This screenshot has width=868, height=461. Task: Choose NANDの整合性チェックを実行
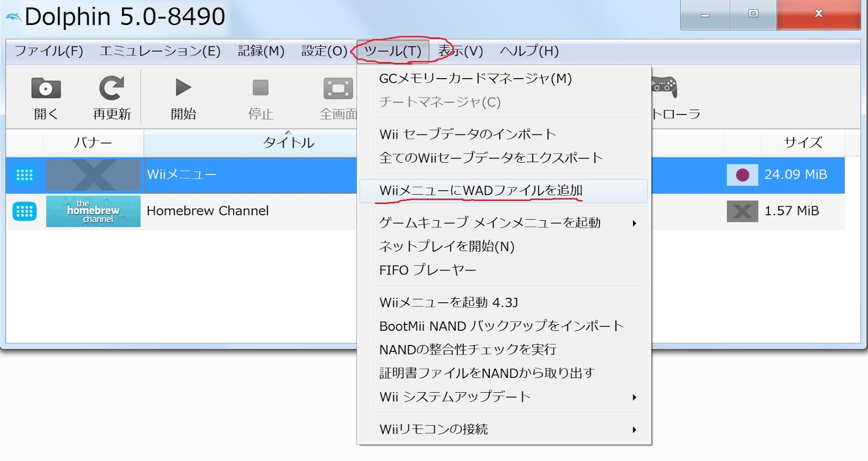[505, 349]
